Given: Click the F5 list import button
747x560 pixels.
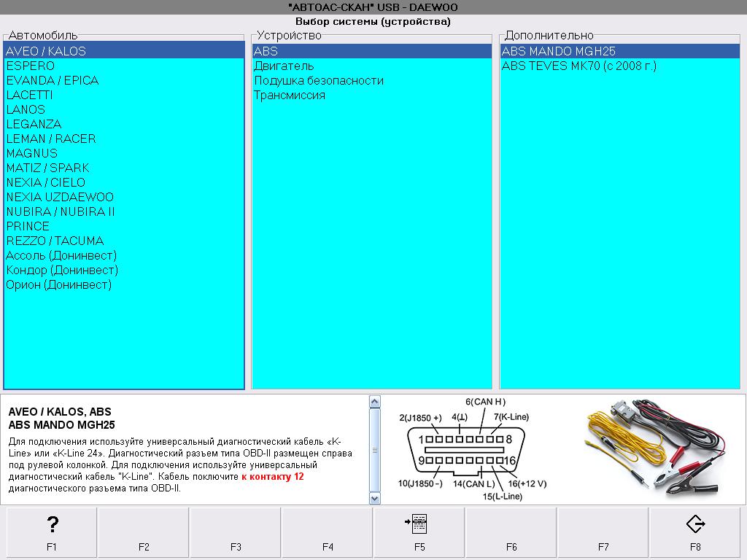Looking at the screenshot, I should coord(419,532).
